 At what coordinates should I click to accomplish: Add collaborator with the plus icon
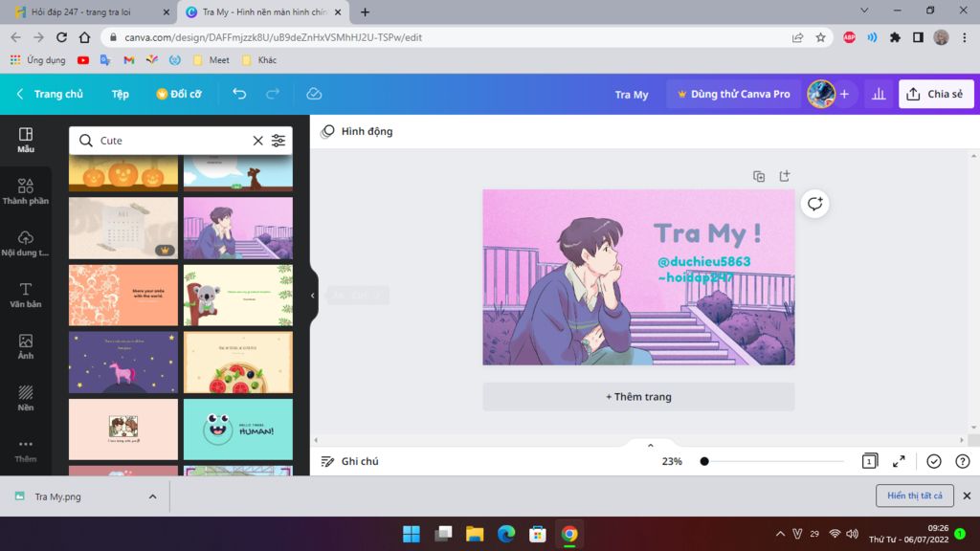pos(844,94)
